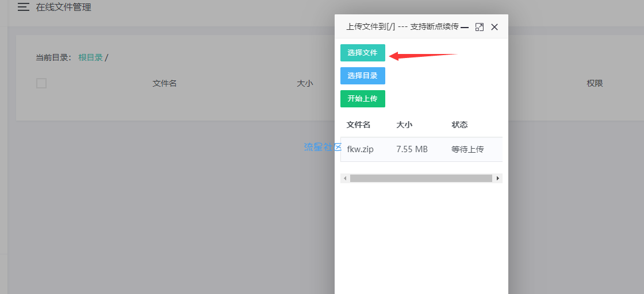Click the 文件名 column header in background table
The width and height of the screenshot is (644, 294).
pyautogui.click(x=164, y=83)
